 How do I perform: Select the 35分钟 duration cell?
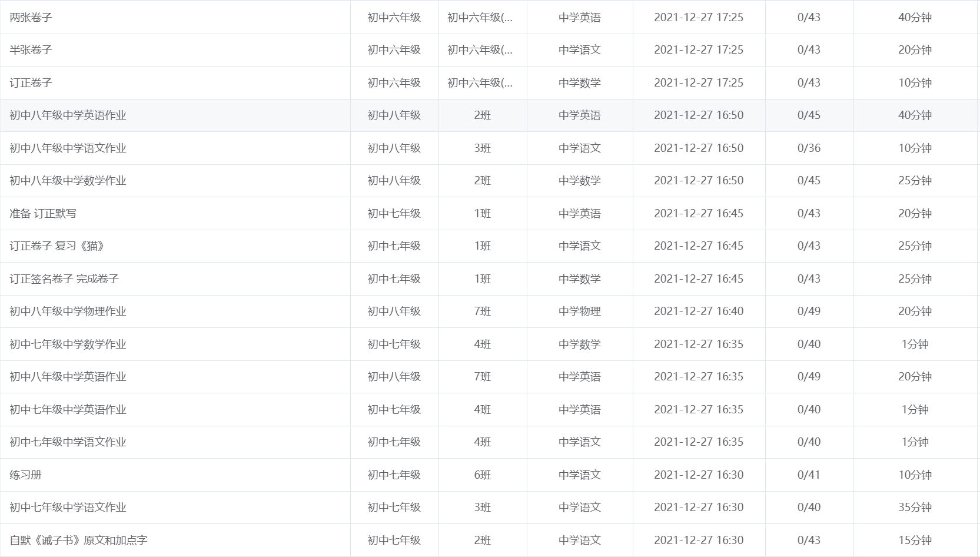pyautogui.click(x=915, y=507)
